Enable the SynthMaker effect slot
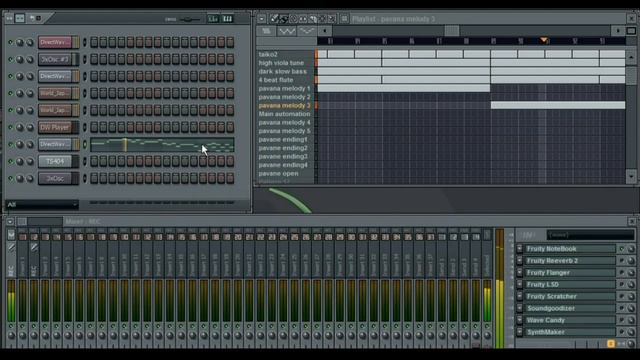This screenshot has width=640, height=360. [x=622, y=332]
